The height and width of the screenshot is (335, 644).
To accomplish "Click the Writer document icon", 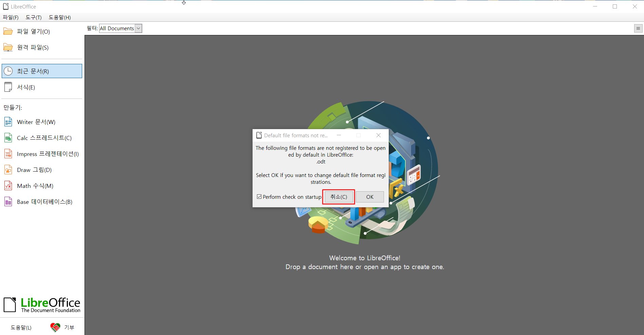I will [x=8, y=122].
